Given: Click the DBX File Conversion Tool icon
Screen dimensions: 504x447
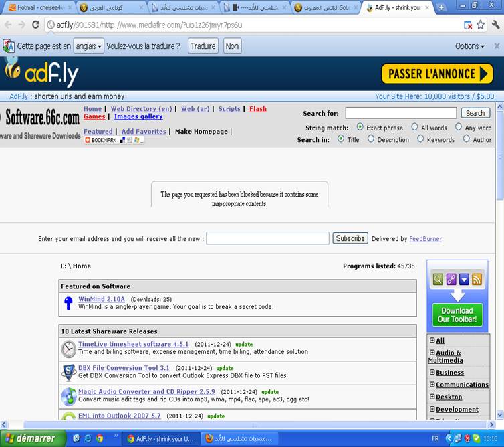Looking at the screenshot, I should 68,373.
